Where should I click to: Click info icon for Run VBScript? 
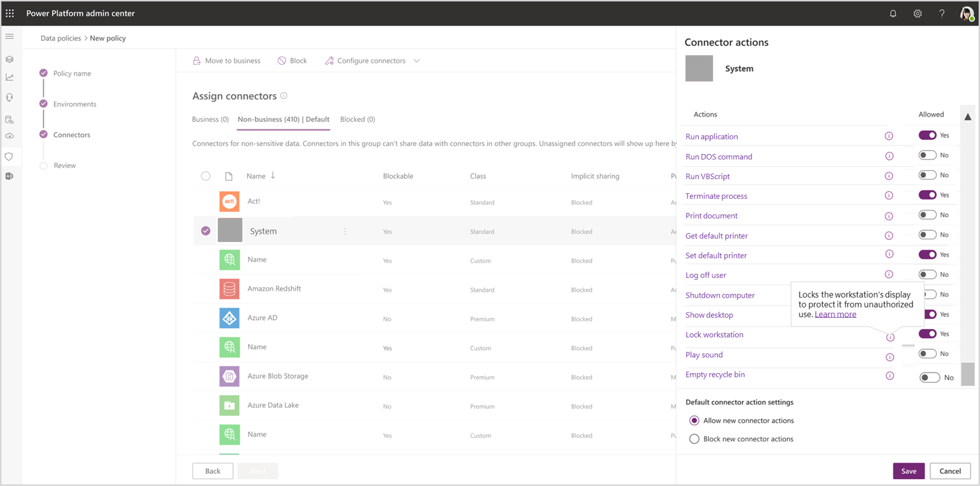coord(889,176)
